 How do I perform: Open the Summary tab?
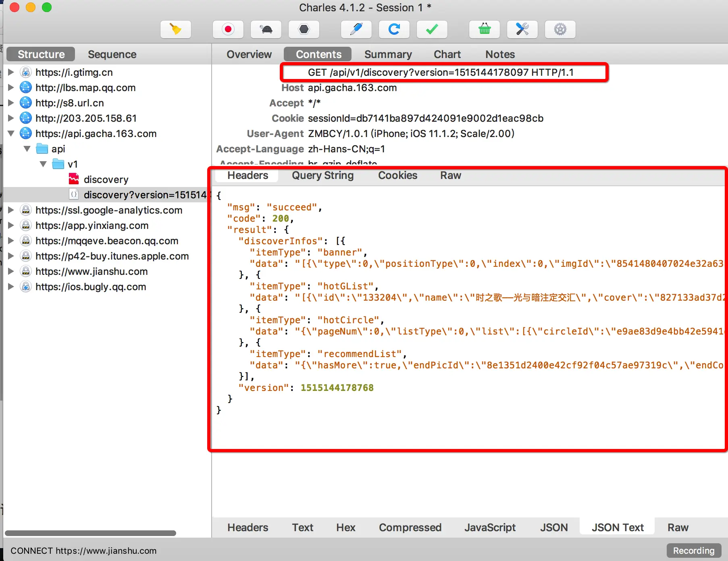[x=388, y=54]
